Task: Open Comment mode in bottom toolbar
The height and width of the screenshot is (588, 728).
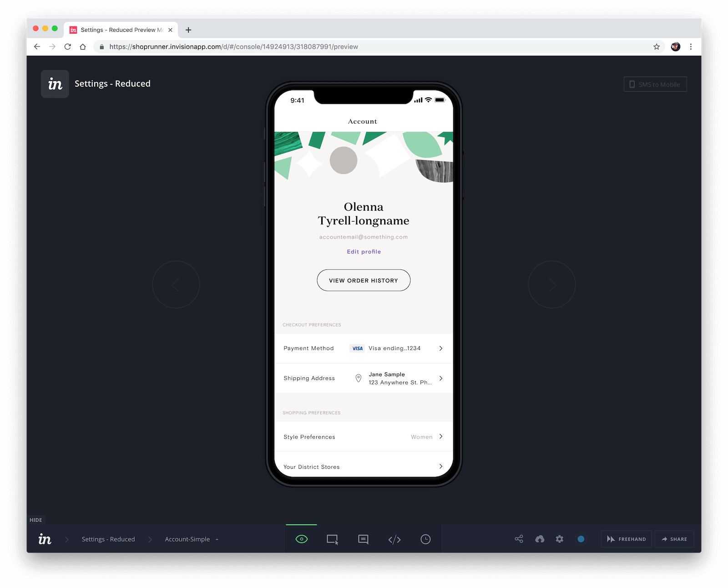Action: tap(363, 539)
